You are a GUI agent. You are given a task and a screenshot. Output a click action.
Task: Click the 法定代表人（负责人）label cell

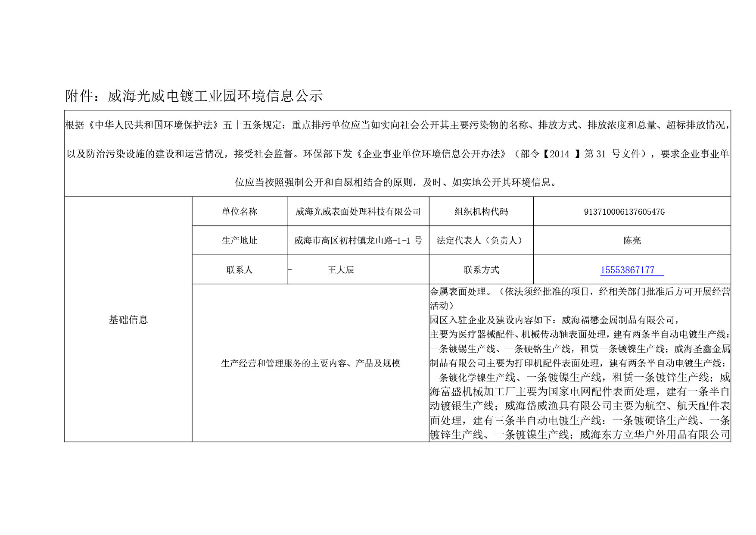[481, 241]
